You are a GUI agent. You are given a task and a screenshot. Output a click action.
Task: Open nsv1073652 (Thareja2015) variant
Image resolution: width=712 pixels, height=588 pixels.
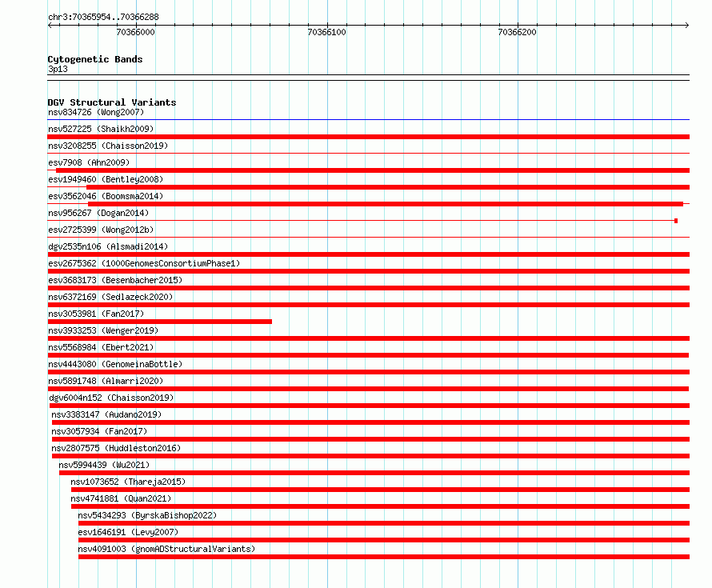(128, 482)
